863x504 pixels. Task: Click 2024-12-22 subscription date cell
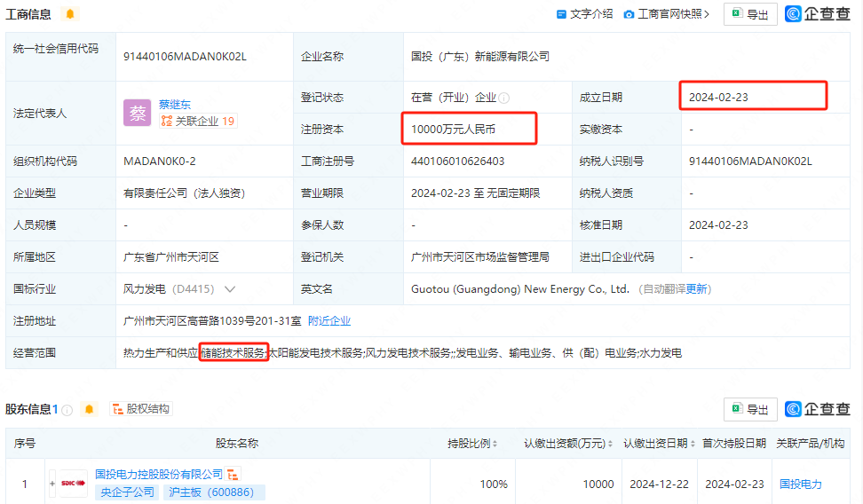point(659,484)
